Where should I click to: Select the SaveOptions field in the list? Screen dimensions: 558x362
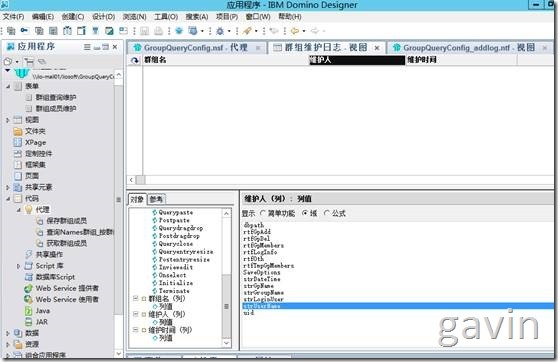[x=262, y=272]
